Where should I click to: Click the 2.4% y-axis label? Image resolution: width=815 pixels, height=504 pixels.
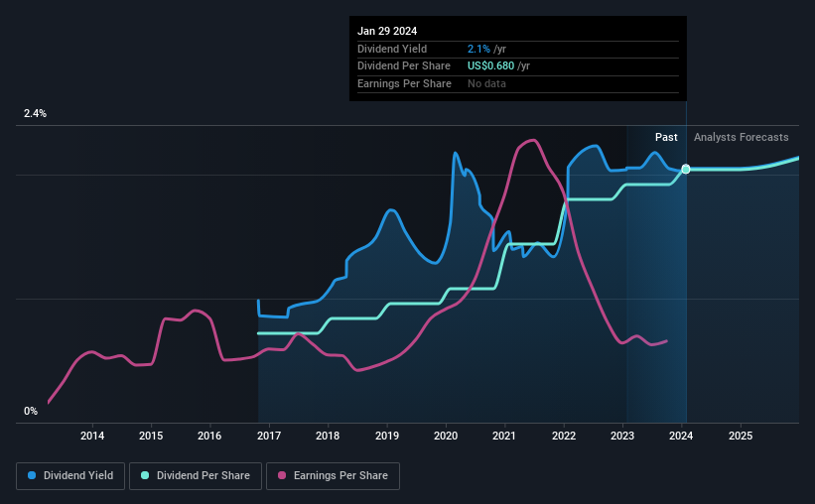[35, 113]
